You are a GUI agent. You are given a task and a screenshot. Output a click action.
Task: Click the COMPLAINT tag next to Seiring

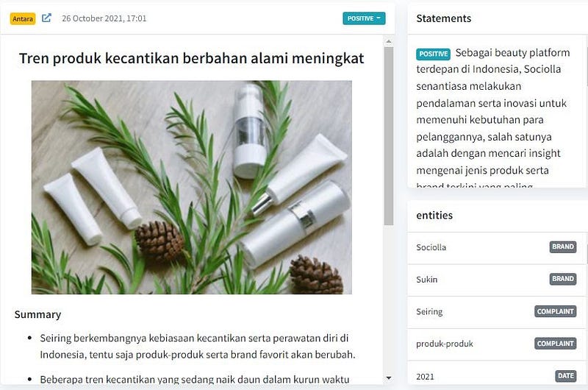(556, 311)
